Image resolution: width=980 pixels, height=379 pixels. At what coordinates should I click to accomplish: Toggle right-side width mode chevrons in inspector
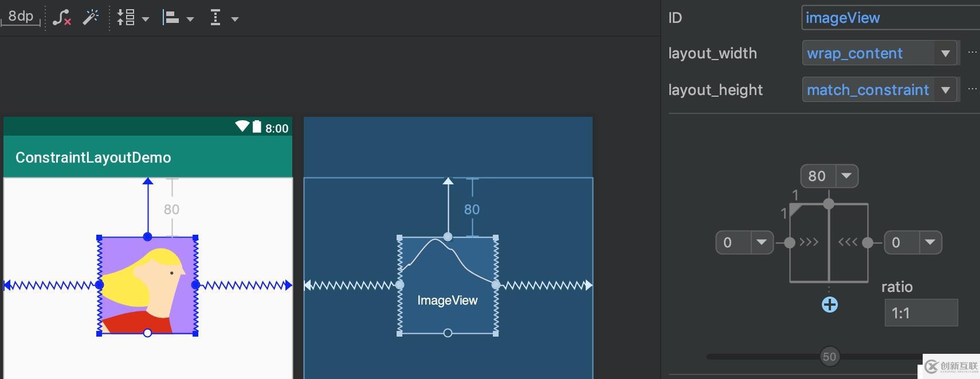click(848, 242)
